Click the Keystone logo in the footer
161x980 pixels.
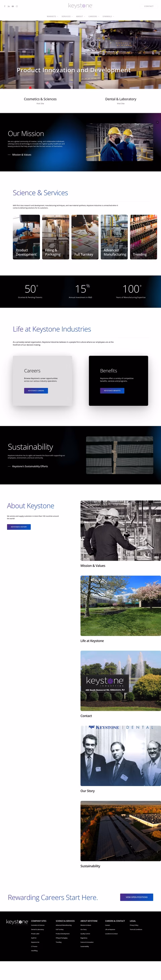pyautogui.click(x=17, y=922)
